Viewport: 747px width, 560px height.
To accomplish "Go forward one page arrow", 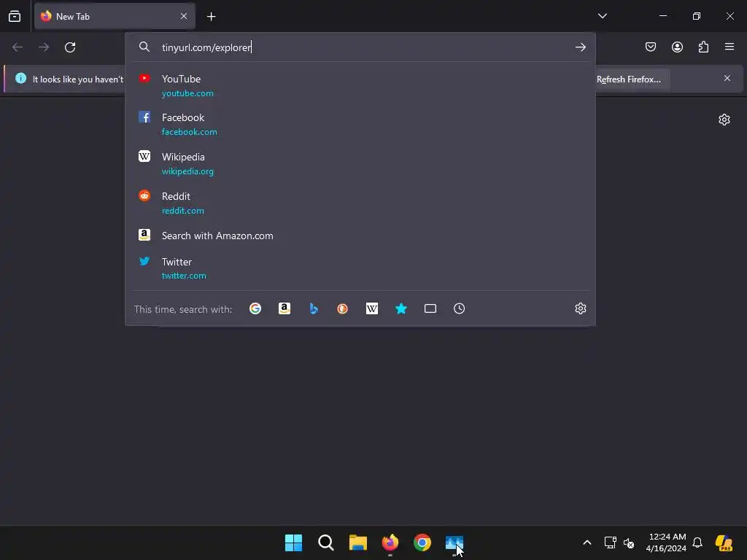I will [44, 47].
